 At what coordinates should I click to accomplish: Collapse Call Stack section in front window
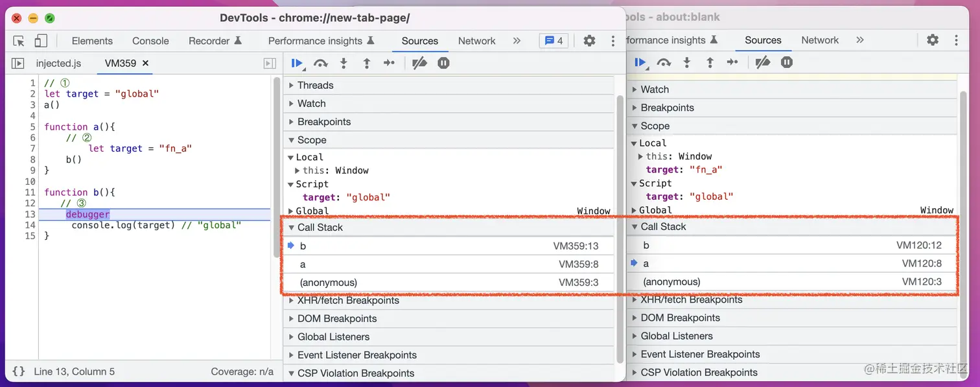(449, 228)
